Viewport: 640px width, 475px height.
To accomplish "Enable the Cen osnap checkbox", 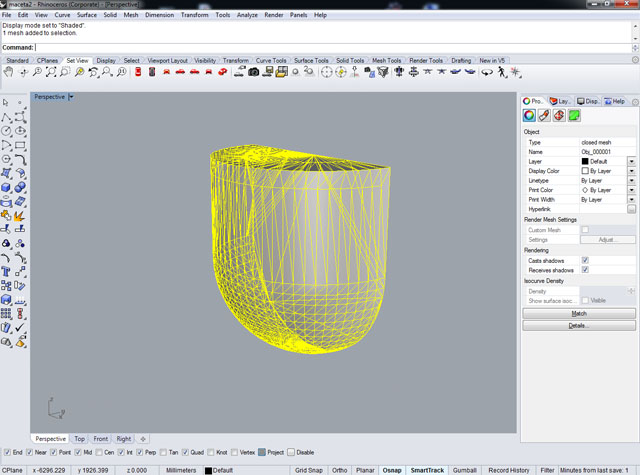I will (99, 452).
